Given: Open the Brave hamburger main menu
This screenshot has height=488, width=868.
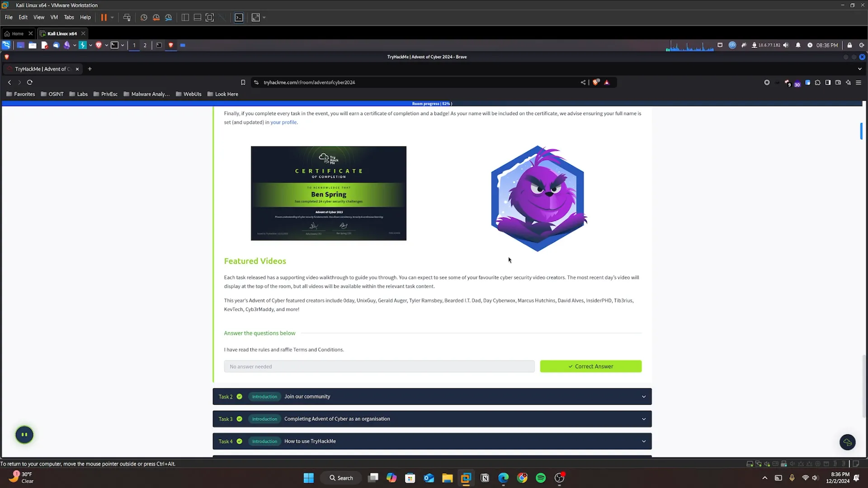Looking at the screenshot, I should pos(859,83).
